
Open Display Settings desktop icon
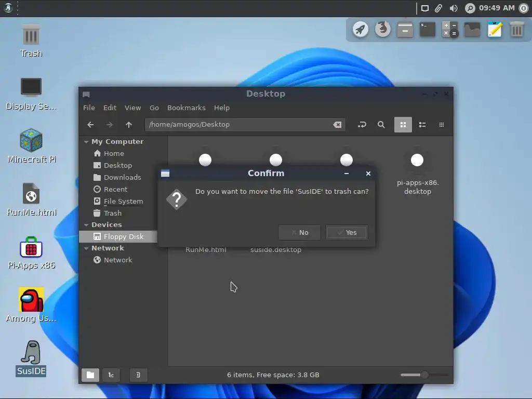(31, 94)
